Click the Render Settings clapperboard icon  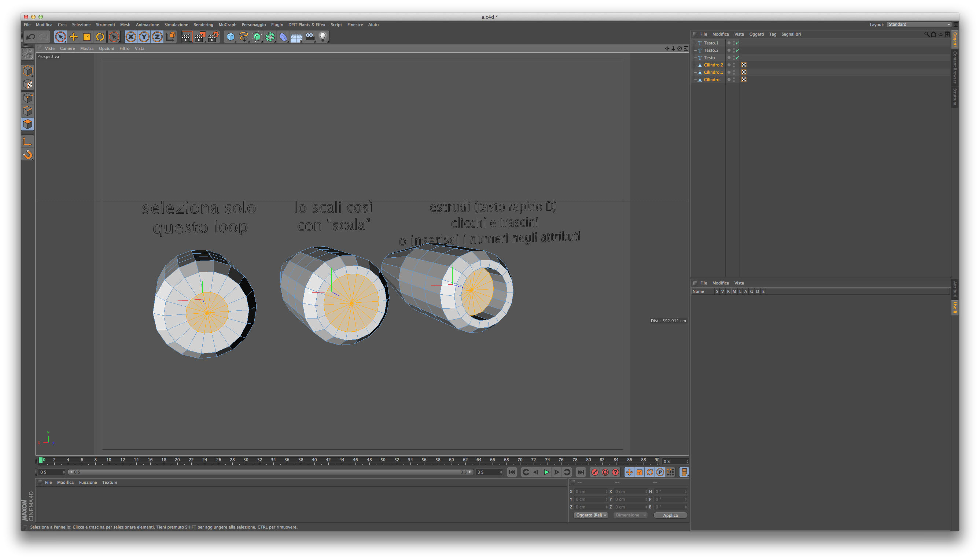[x=213, y=37]
